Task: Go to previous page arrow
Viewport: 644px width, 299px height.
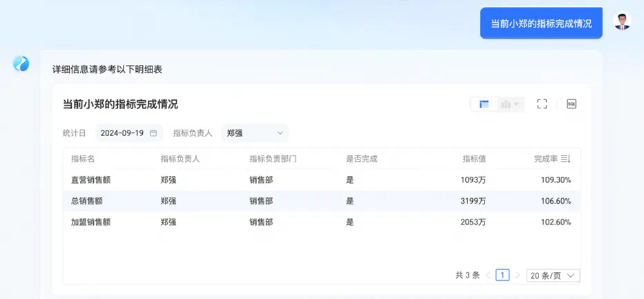Action: 488,276
